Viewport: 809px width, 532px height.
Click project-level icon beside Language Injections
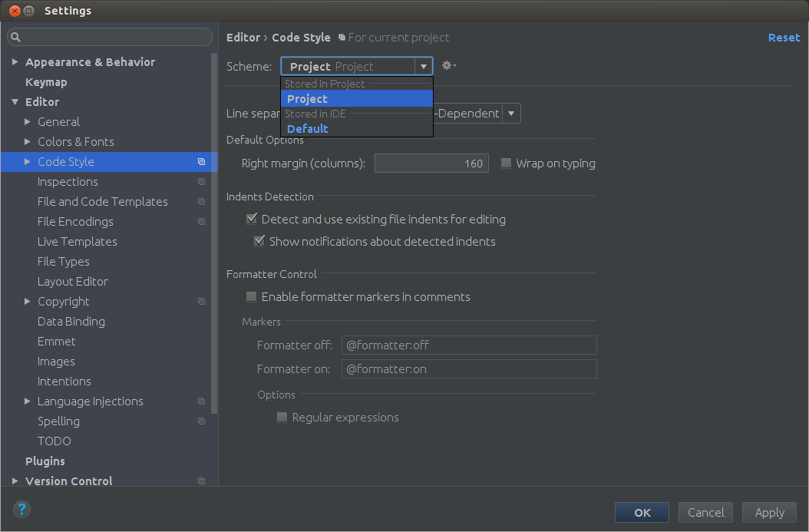(x=201, y=401)
